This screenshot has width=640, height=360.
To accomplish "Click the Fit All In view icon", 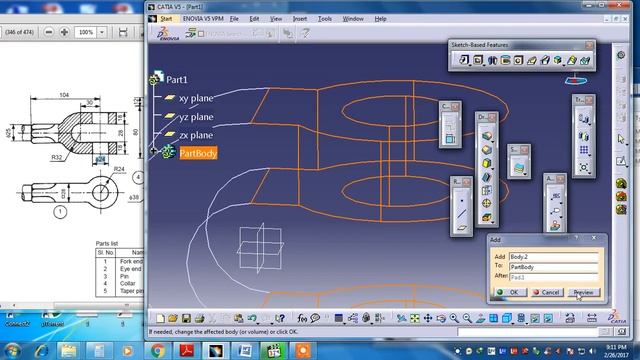I will pyautogui.click(x=415, y=318).
